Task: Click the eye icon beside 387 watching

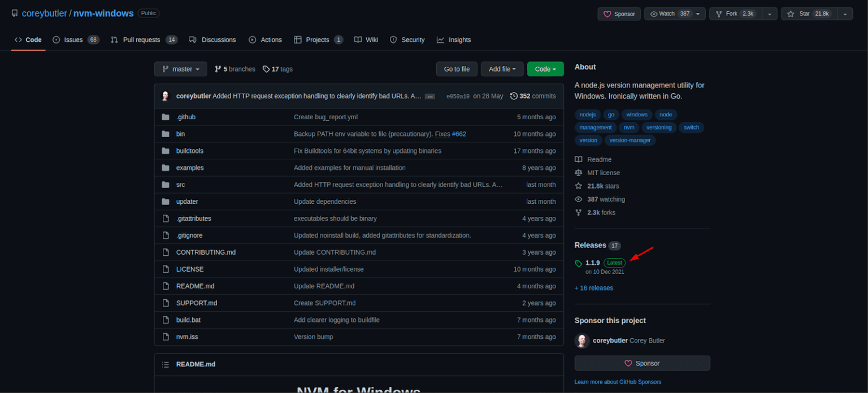Action: click(x=578, y=199)
